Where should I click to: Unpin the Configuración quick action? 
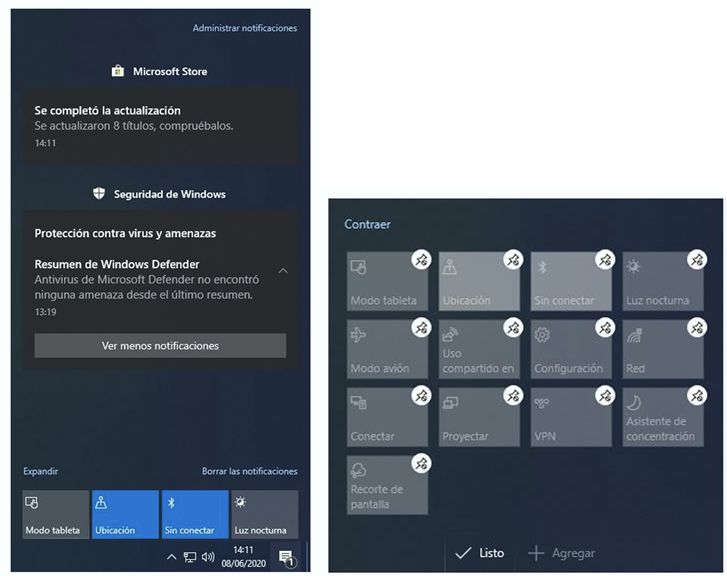(x=604, y=327)
